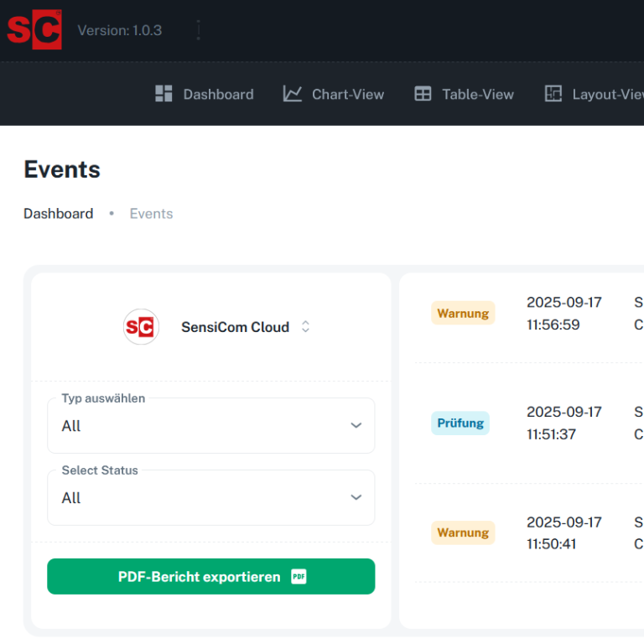
Task: Go to the Dashboard menu item
Action: click(218, 94)
